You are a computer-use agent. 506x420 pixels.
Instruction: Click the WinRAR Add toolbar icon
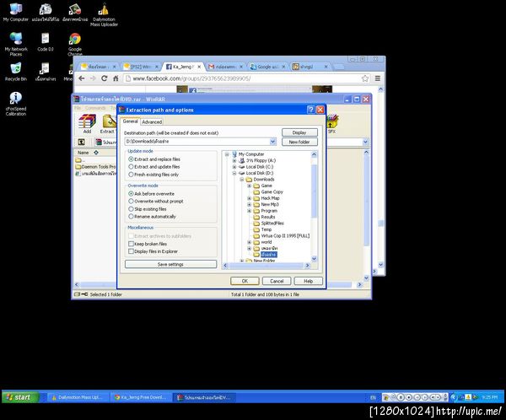tap(87, 124)
